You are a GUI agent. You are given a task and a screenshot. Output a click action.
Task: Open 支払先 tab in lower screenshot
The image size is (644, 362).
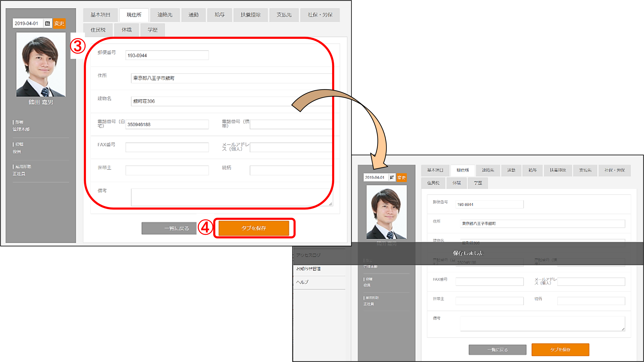(x=585, y=170)
